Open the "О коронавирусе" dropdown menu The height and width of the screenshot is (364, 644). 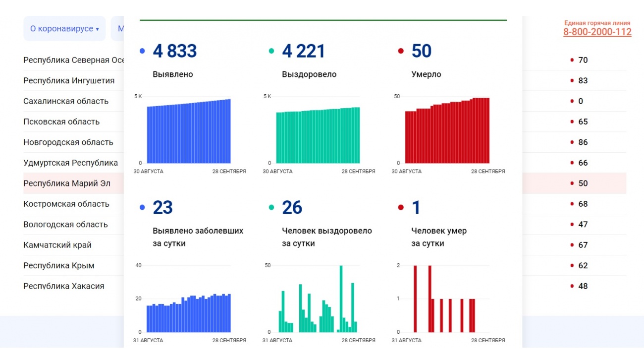[64, 29]
